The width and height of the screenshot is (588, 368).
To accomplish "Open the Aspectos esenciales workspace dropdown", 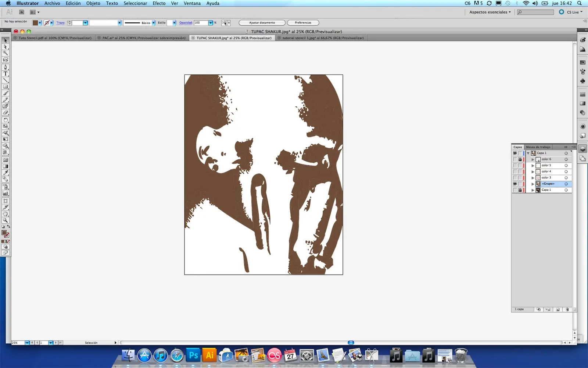I will coord(490,12).
